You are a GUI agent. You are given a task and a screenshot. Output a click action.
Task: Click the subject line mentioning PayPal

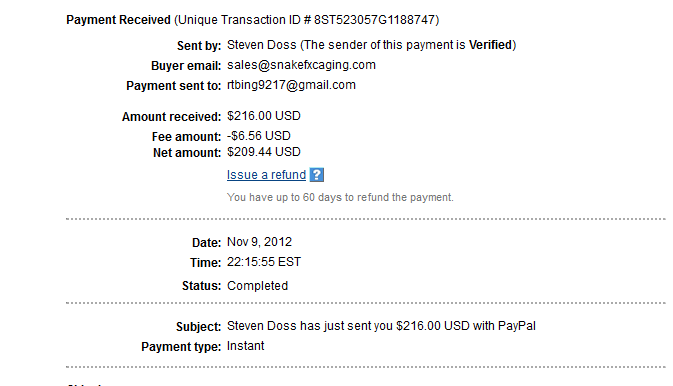click(x=381, y=326)
